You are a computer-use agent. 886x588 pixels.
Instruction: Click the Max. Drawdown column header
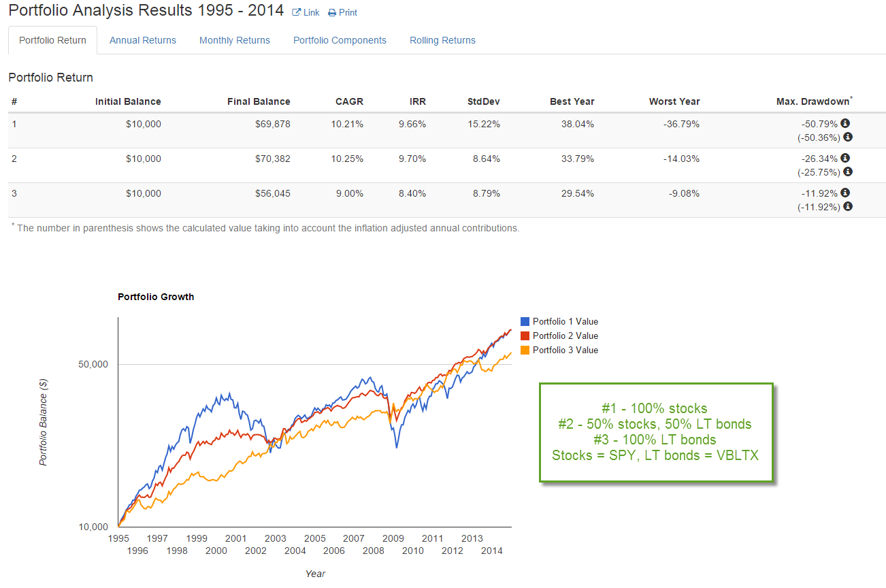tap(813, 101)
